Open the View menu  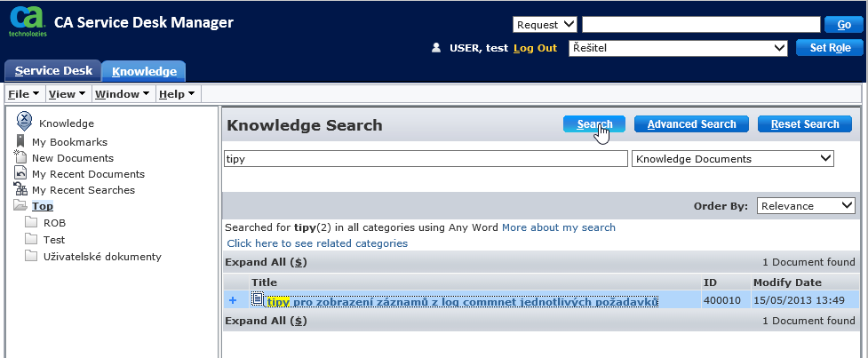point(67,94)
